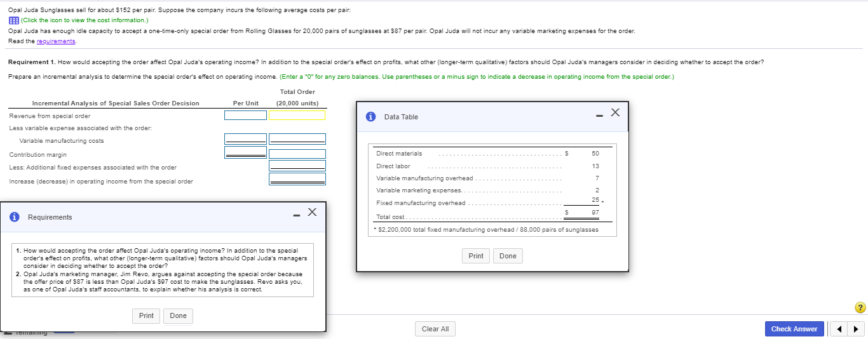The height and width of the screenshot is (339, 868).
Task: Select additional fixed expenses total field
Action: click(297, 166)
